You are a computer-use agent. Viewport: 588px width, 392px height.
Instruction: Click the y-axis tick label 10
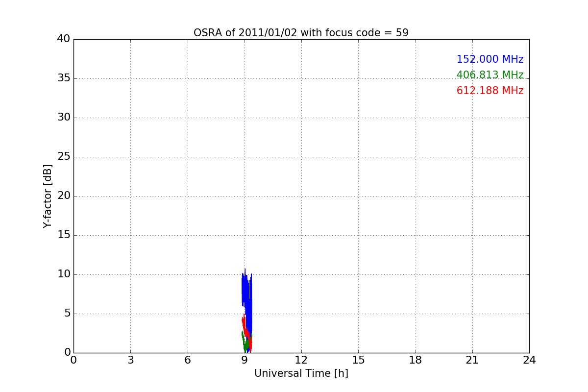(x=64, y=274)
